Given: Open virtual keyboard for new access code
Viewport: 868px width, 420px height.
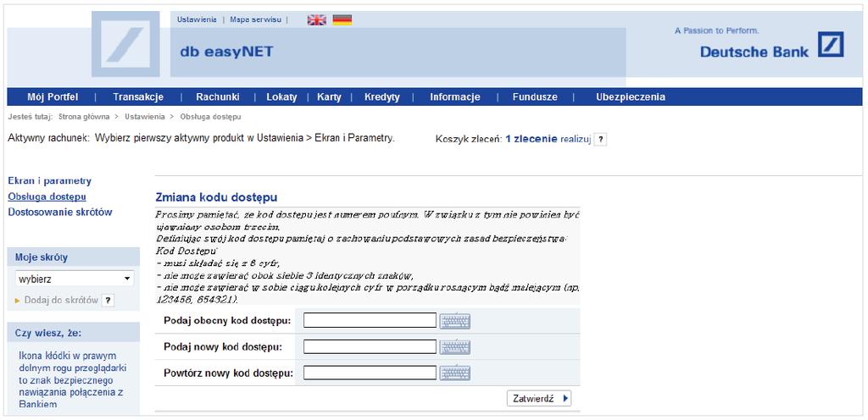Looking at the screenshot, I should pyautogui.click(x=455, y=347).
